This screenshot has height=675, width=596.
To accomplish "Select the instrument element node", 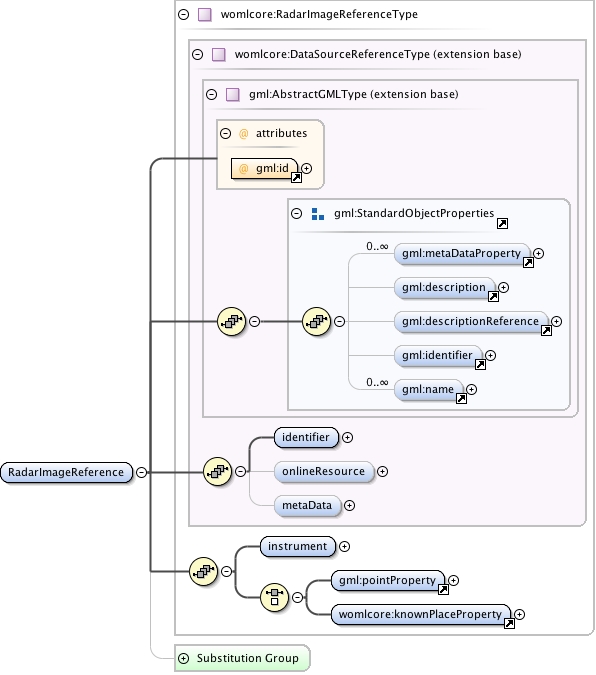I will coord(298,547).
